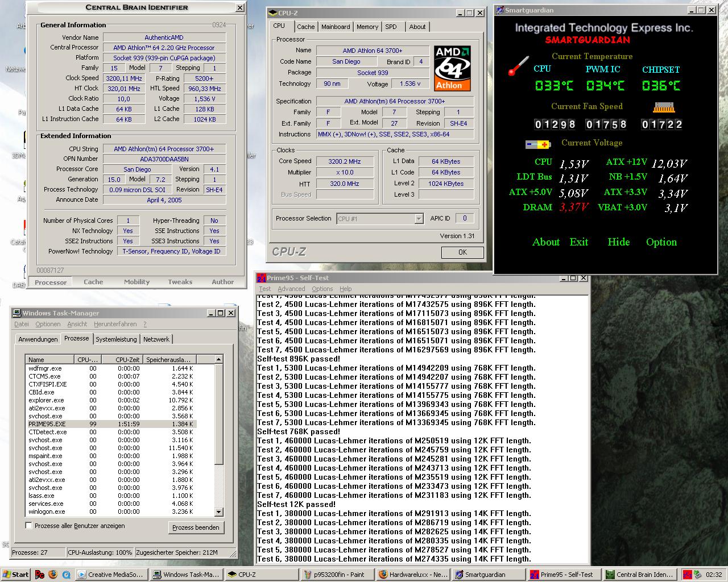This screenshot has width=728, height=582.
Task: Click the Core Speed field in CPU-Z
Action: 345,161
